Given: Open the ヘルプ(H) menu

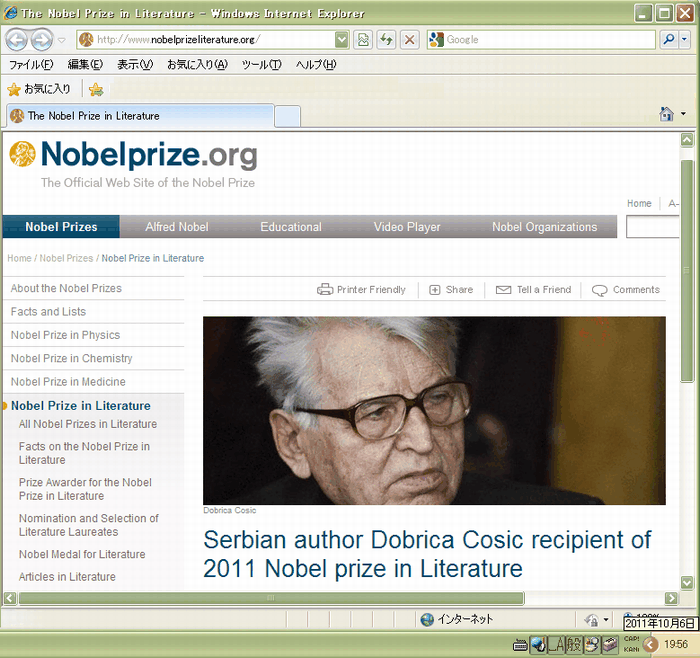Looking at the screenshot, I should [316, 65].
